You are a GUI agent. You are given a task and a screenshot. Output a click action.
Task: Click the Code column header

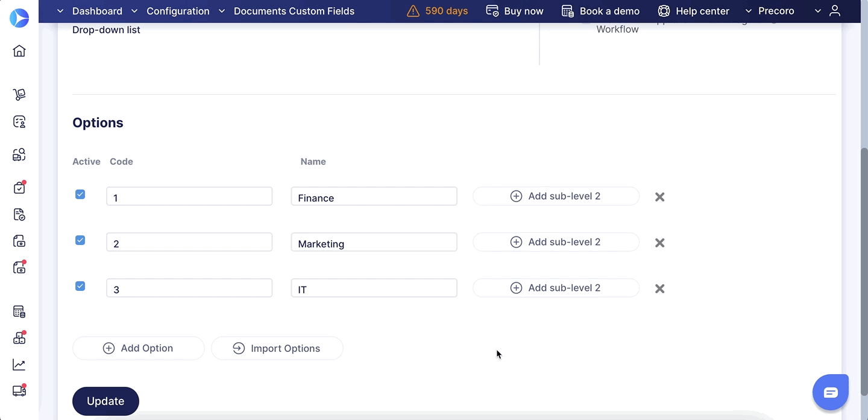pyautogui.click(x=121, y=162)
